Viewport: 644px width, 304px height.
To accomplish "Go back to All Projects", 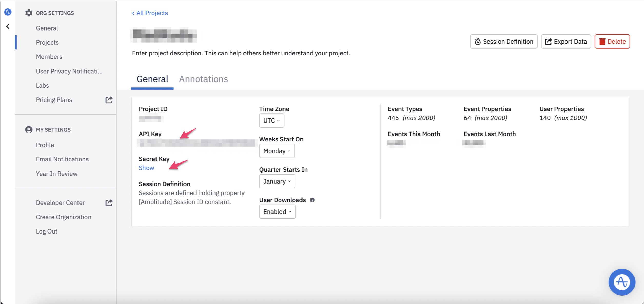I will [150, 13].
